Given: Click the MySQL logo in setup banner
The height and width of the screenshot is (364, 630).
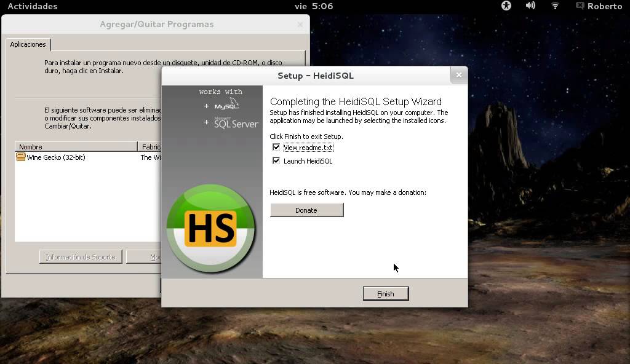Looking at the screenshot, I should [x=226, y=104].
